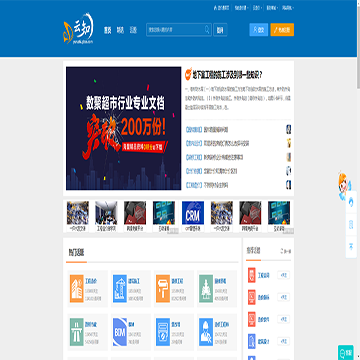Click the blue login button with person icon
360x360 pixels.
pos(259,30)
